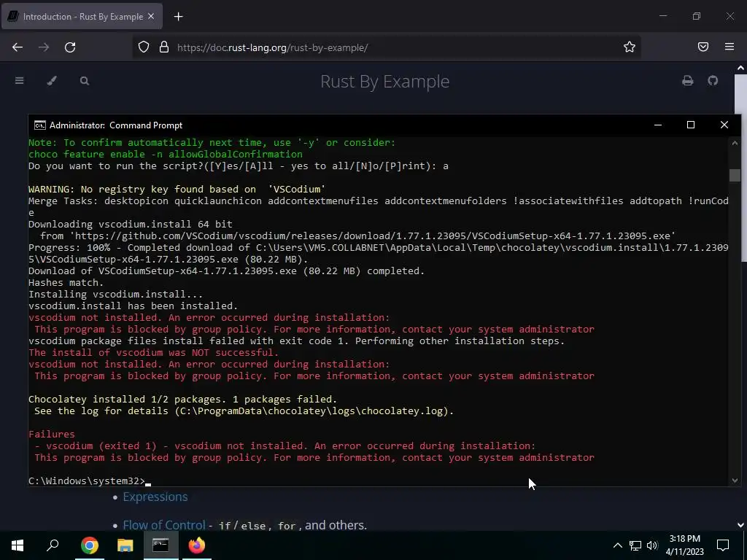Close the Administrator Command Prompt window
747x560 pixels.
724,125
